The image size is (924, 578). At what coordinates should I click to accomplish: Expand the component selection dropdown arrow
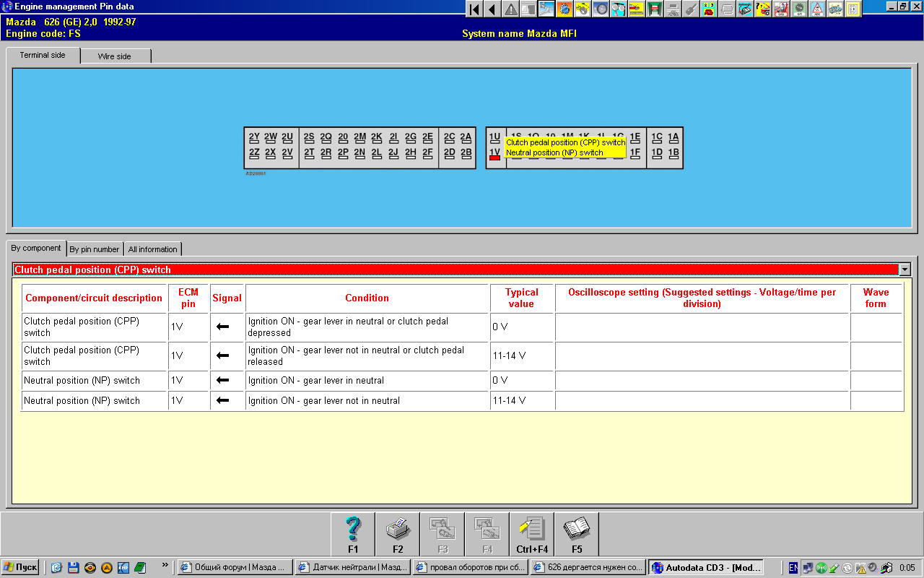pos(905,269)
